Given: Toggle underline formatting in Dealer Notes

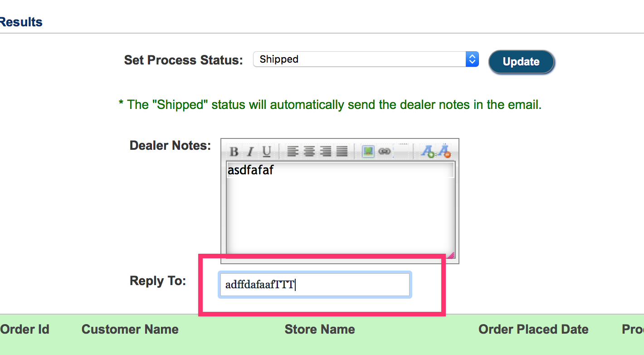Looking at the screenshot, I should tap(267, 151).
